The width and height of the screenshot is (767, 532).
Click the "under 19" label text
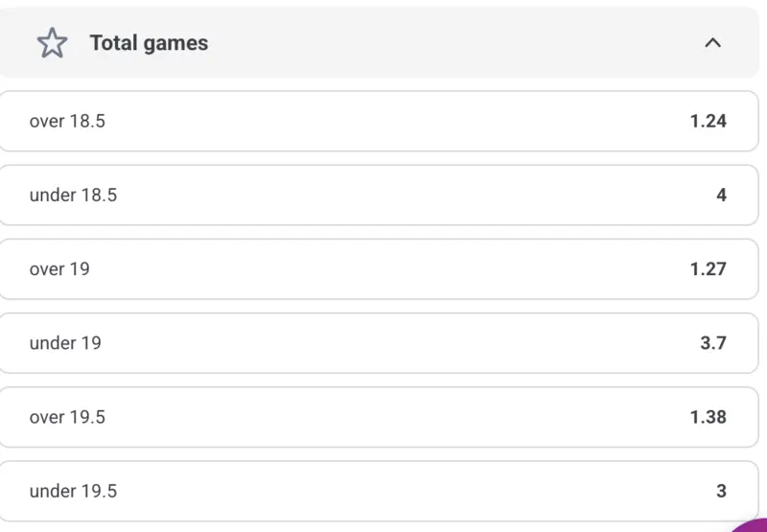pos(65,343)
